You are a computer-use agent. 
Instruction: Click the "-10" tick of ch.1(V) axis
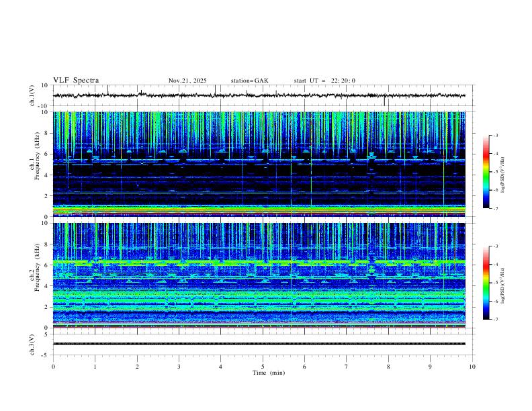coord(44,106)
